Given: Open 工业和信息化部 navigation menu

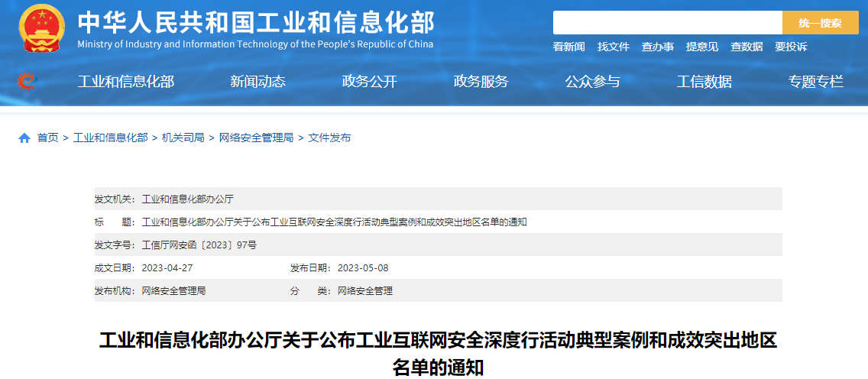Looking at the screenshot, I should pyautogui.click(x=125, y=82).
